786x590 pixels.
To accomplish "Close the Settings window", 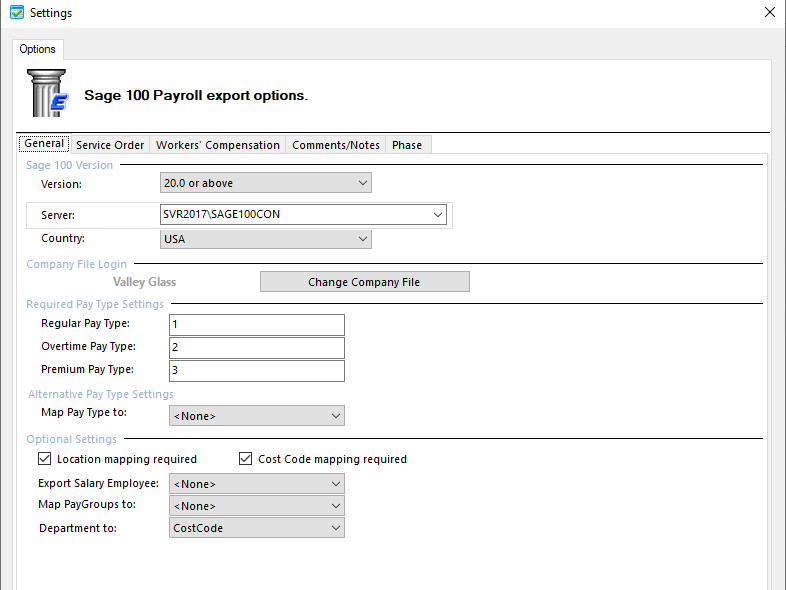I will tap(770, 12).
